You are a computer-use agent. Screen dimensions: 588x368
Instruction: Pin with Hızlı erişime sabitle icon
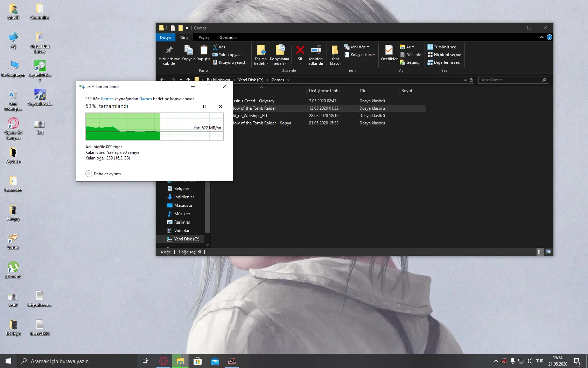click(169, 50)
